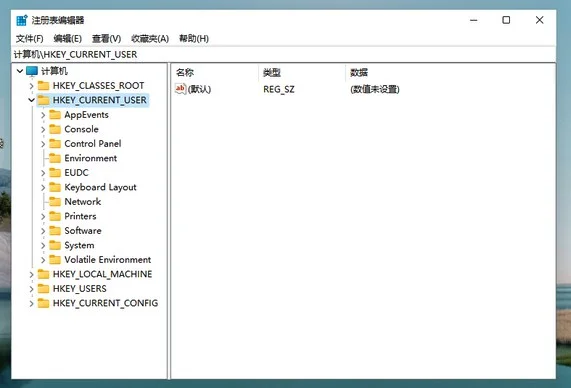Screen dimensions: 571x388
Task: Minimize the Registry Editor window
Action: (x=473, y=20)
